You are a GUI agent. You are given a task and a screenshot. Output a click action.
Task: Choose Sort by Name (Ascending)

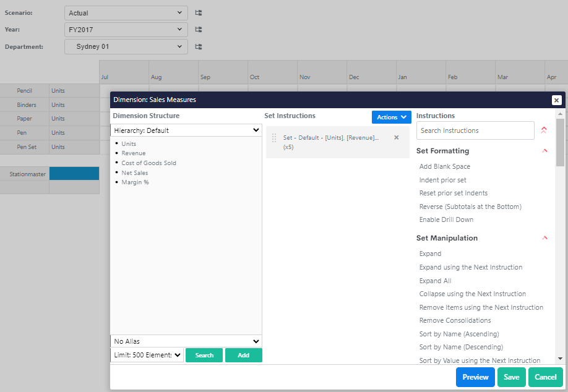coord(460,334)
